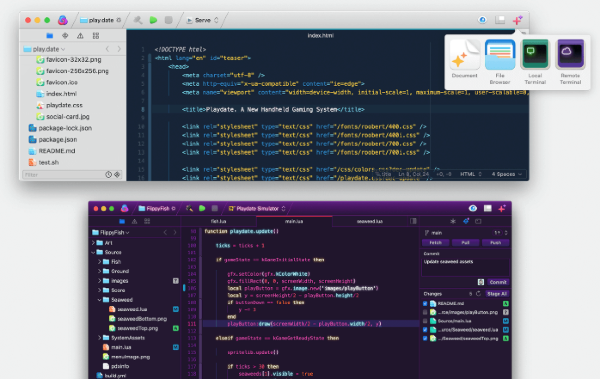Switch to the fish.lua tab
This screenshot has height=379, width=600.
tap(218, 221)
